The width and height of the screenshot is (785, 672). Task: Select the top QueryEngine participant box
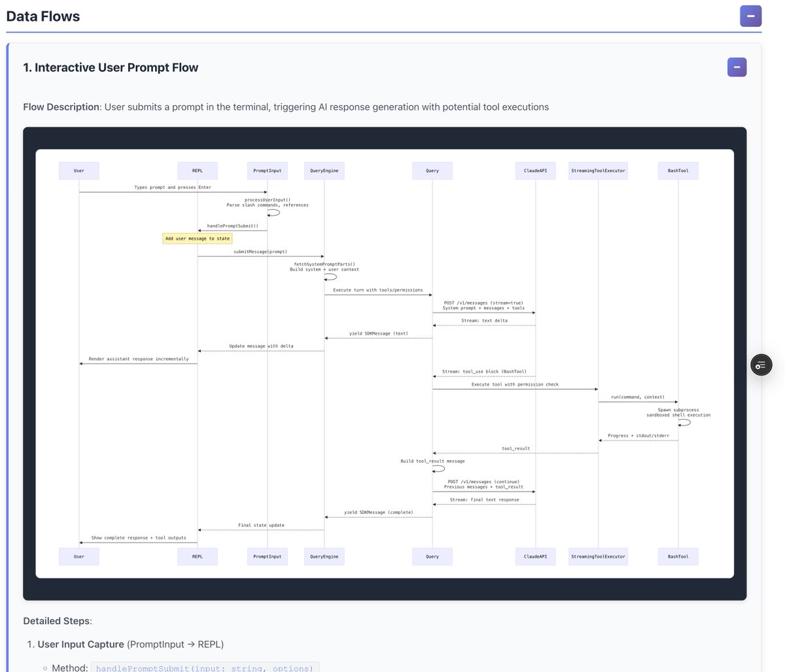tap(324, 171)
